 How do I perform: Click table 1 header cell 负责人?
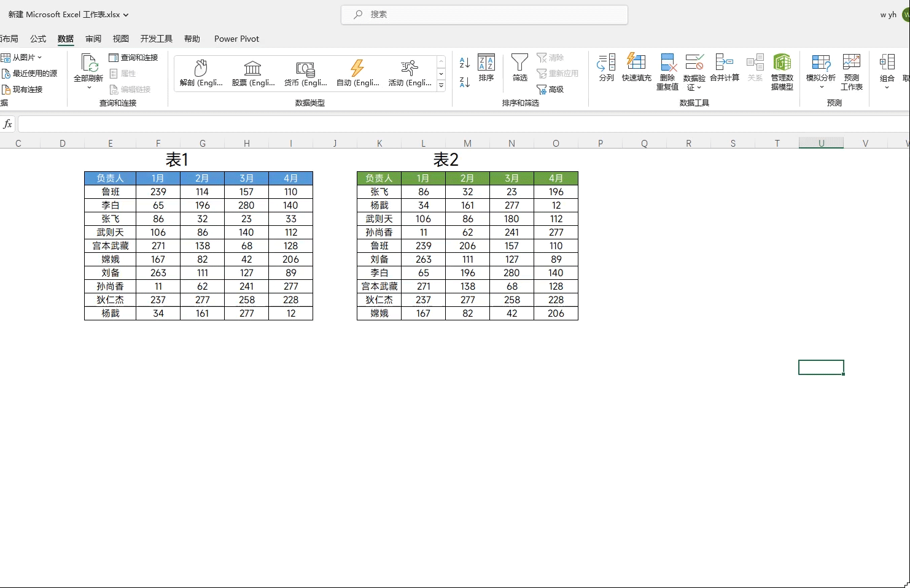111,178
